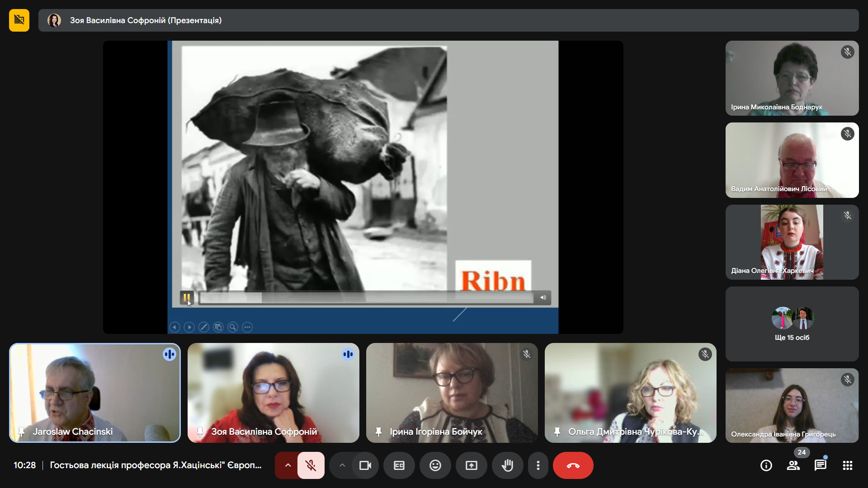Toggle closed captions CC button
This screenshot has width=868, height=488.
399,465
